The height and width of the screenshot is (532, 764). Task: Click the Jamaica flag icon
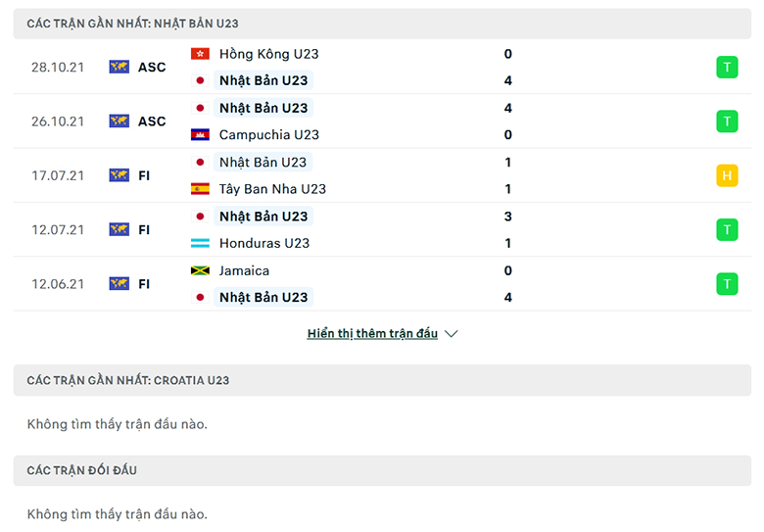click(200, 270)
